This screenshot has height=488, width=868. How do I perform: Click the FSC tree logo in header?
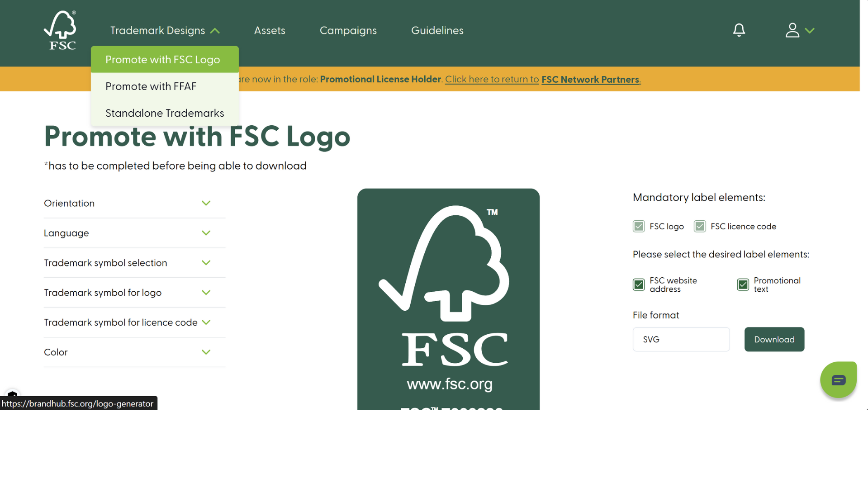(60, 30)
